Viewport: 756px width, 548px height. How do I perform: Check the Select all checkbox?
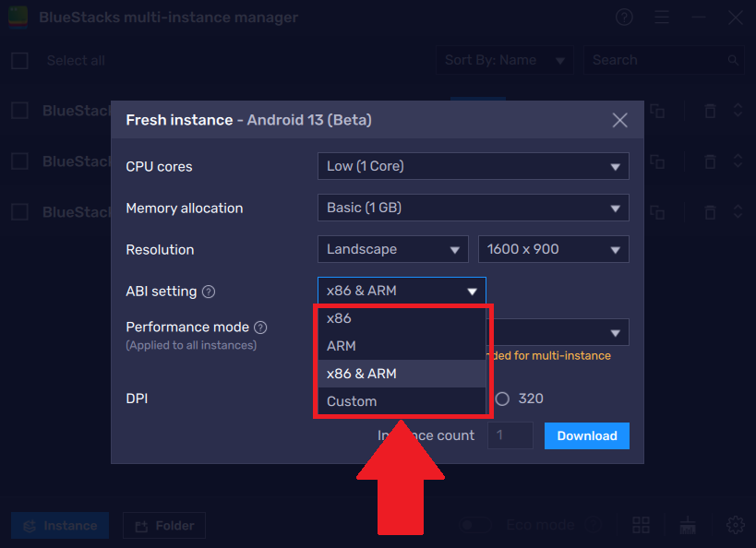(x=19, y=61)
